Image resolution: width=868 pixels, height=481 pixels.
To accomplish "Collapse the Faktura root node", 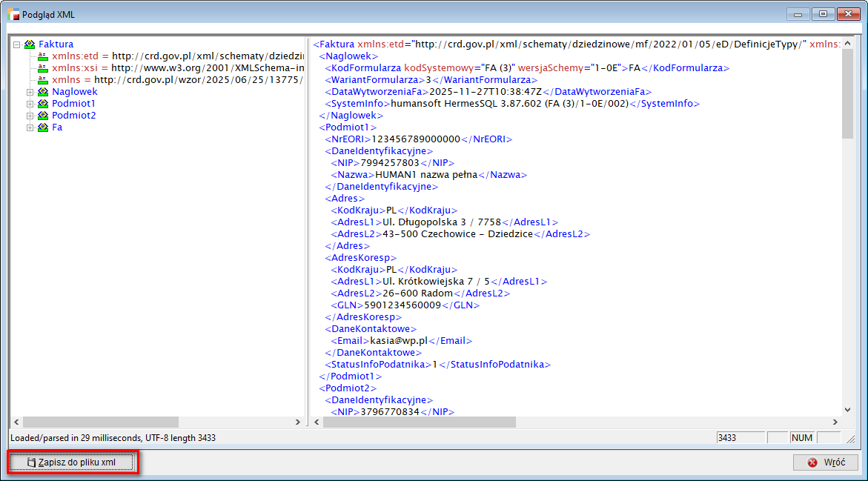I will [16, 44].
